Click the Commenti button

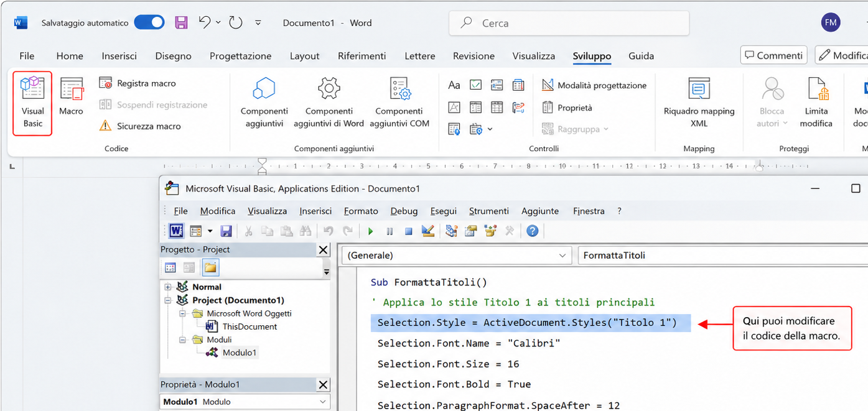(773, 55)
